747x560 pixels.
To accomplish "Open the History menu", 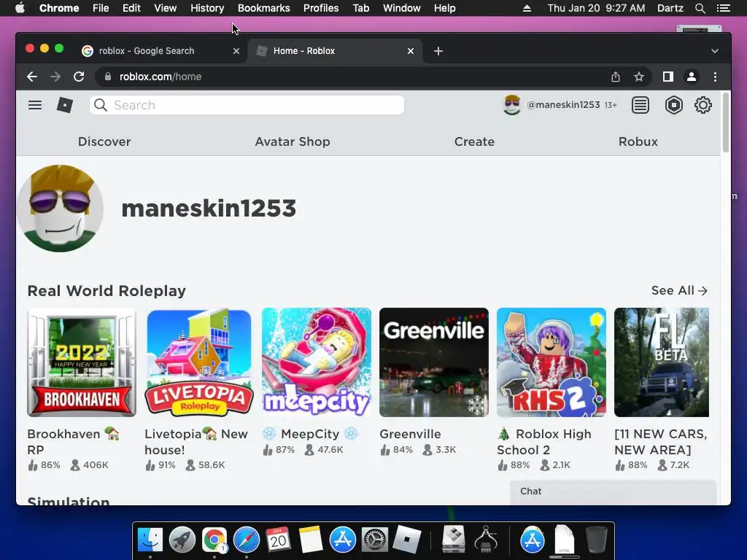I will (x=206, y=8).
